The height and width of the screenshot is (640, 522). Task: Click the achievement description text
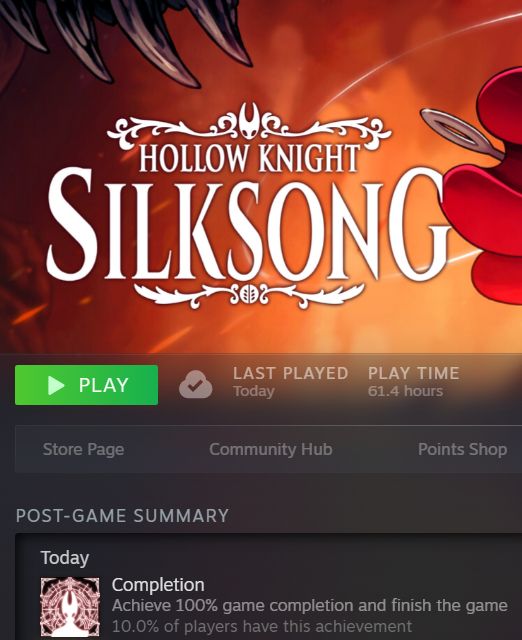(x=309, y=606)
